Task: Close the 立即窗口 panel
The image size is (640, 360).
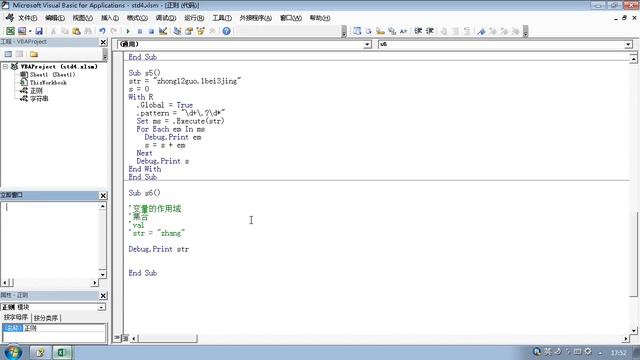Action: [103, 196]
